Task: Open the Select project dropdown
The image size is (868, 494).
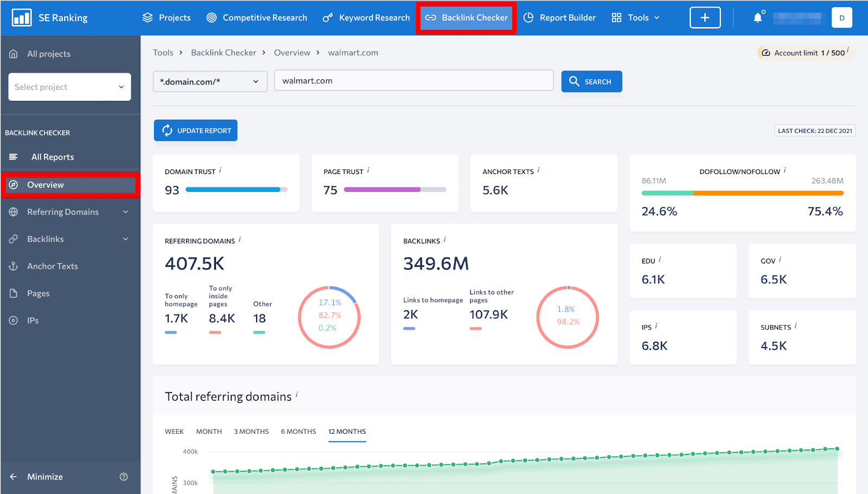Action: click(69, 87)
